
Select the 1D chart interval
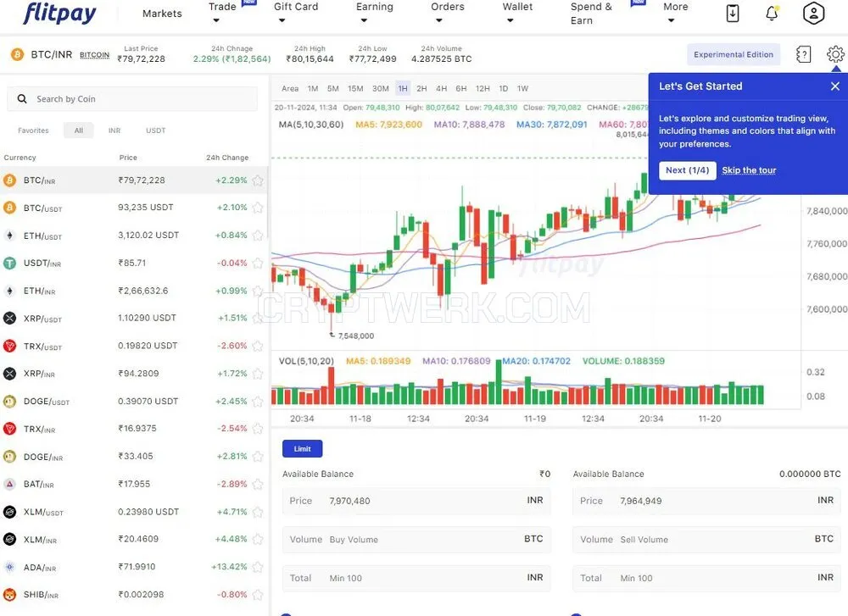504,89
